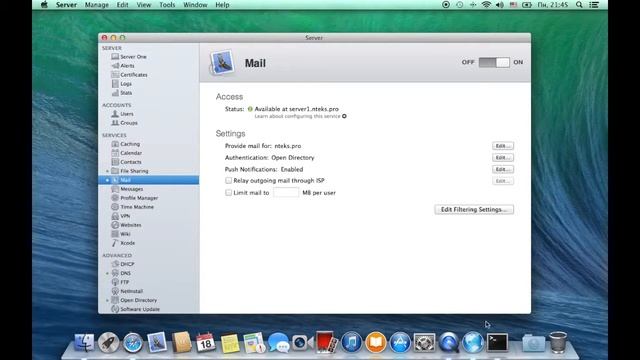
Task: Select the Mail service row
Action: click(x=149, y=180)
